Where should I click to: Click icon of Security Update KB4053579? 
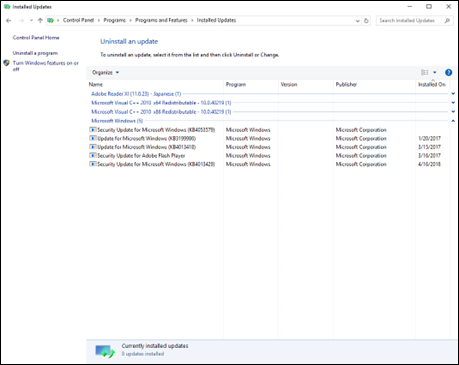click(x=93, y=129)
